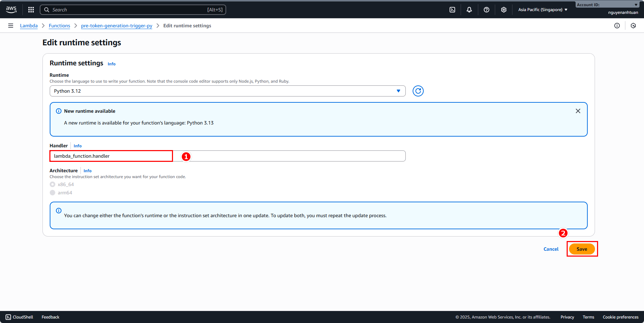The width and height of the screenshot is (644, 323).
Task: Click the refresh runtime list icon
Action: point(418,91)
